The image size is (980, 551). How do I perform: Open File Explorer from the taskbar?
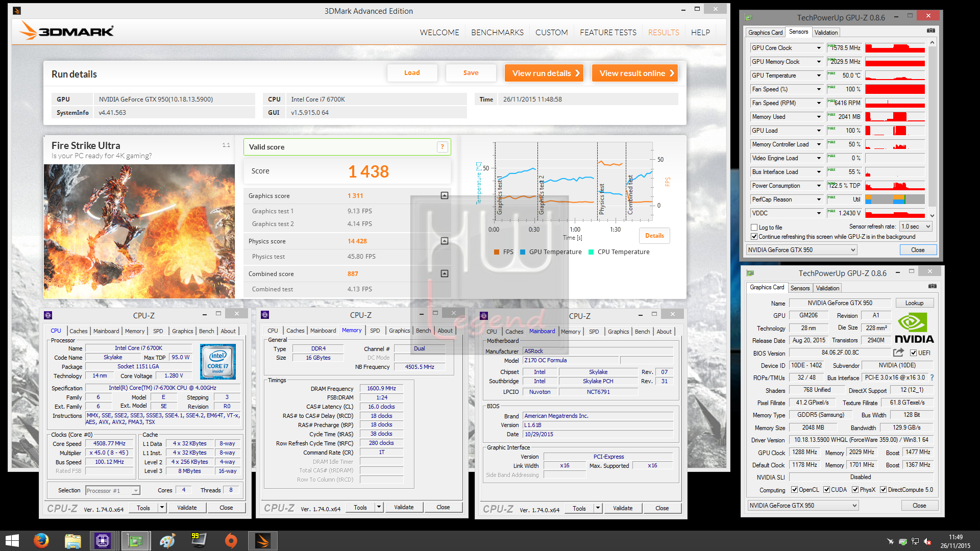(x=72, y=540)
